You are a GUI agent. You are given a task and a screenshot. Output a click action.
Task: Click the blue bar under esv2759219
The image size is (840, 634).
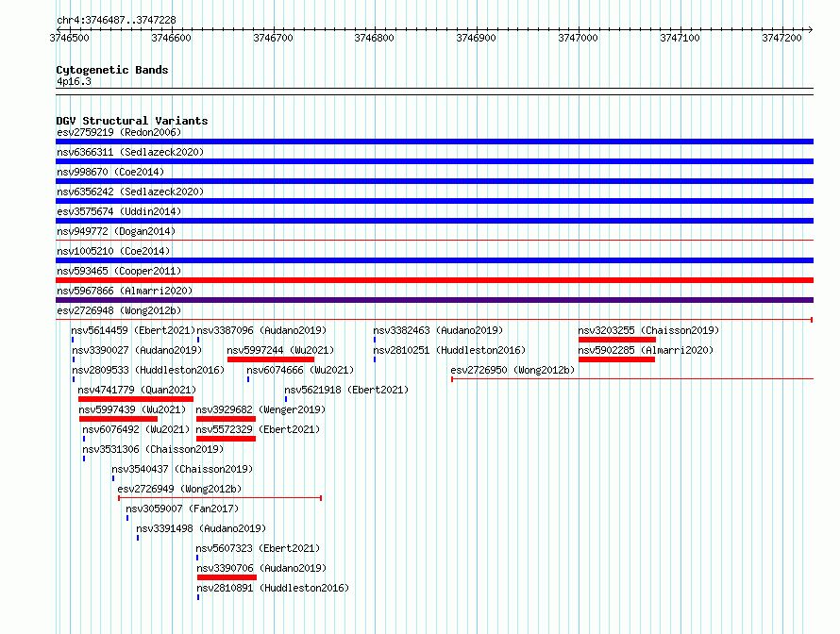point(434,142)
